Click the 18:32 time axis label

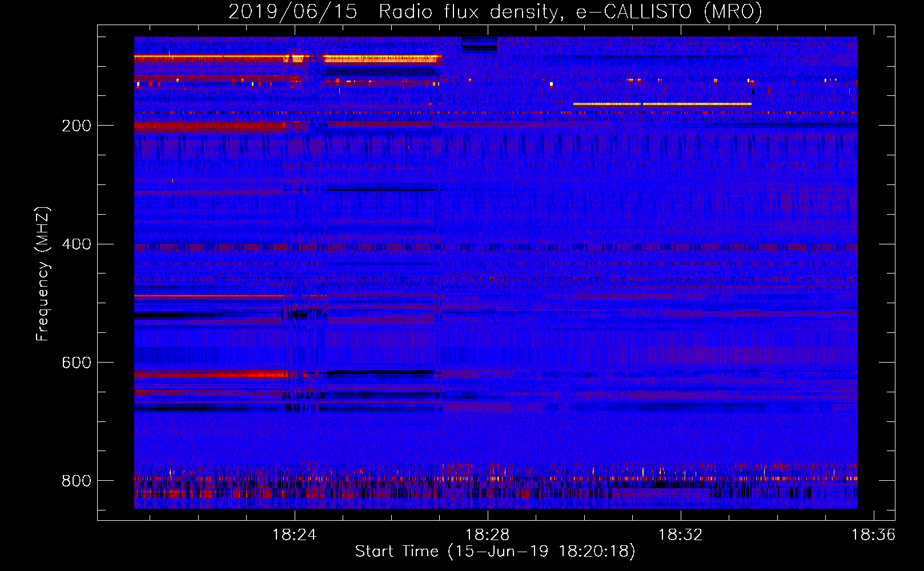coord(680,535)
